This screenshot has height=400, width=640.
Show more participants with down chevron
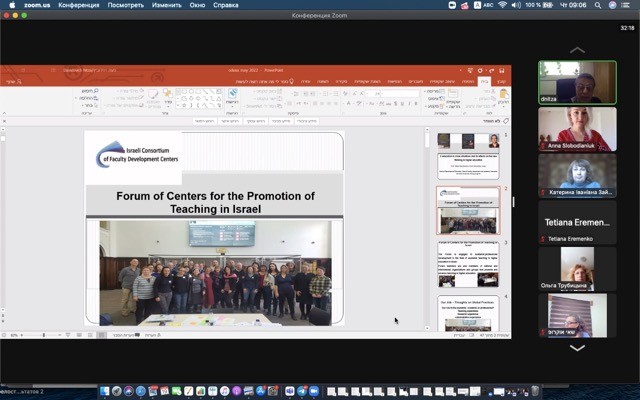[x=577, y=348]
